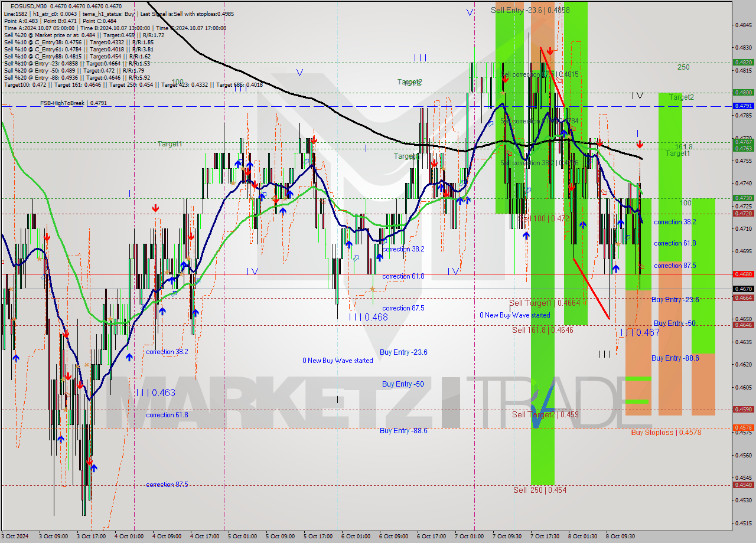Select the Buy Entry -88.6 label at right
The height and width of the screenshot is (543, 756).
pos(675,358)
